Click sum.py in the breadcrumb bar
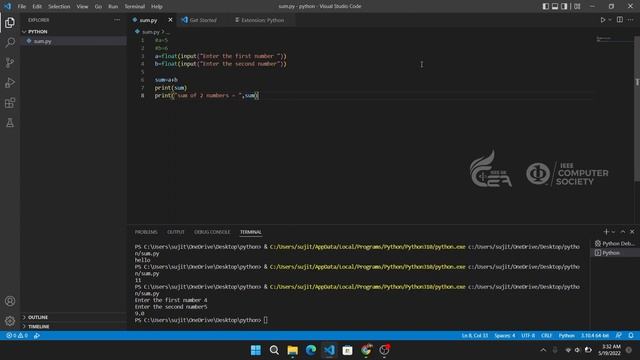Image resolution: width=640 pixels, height=360 pixels. click(x=151, y=31)
